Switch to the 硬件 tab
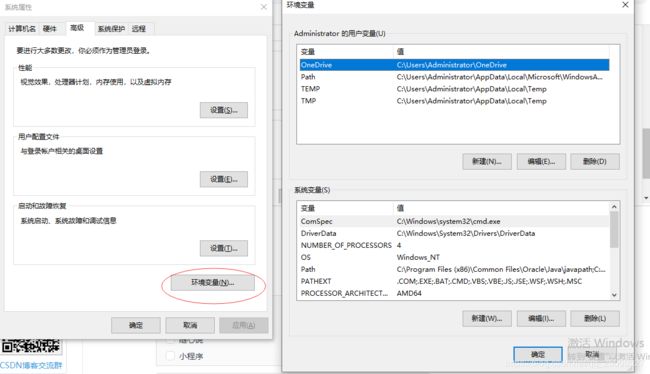This screenshot has width=650, height=374. coord(49,29)
